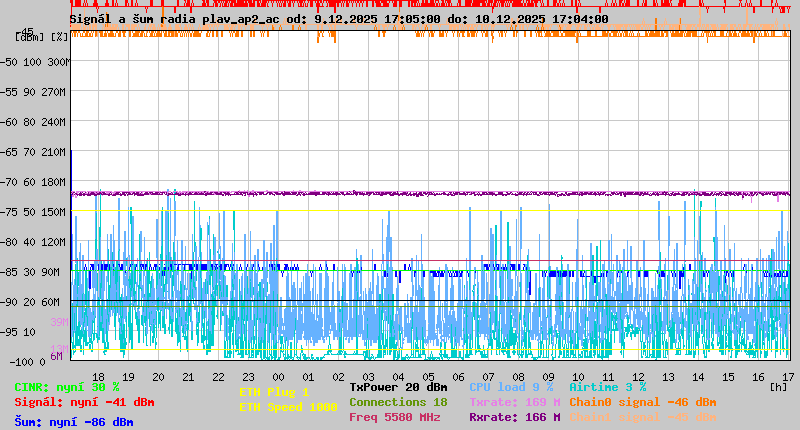The height and width of the screenshot is (430, 800).
Task: Click the Connections 18 legend entry
Action: pyautogui.click(x=398, y=402)
